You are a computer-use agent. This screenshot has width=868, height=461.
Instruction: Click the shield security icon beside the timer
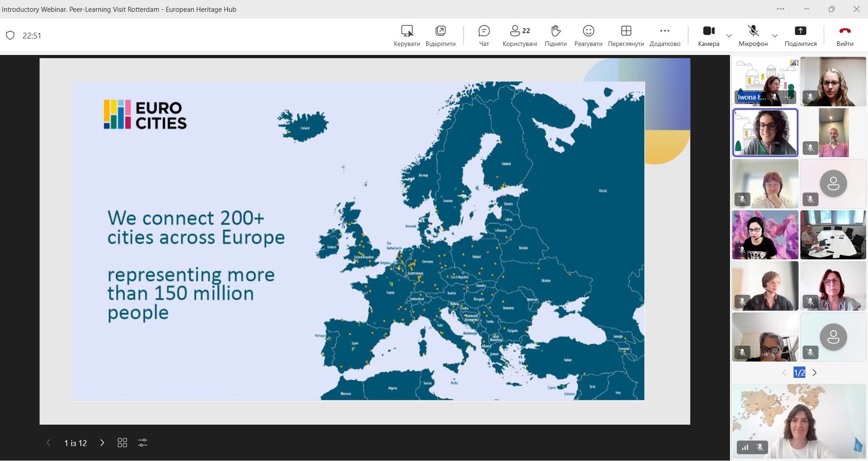coord(10,35)
